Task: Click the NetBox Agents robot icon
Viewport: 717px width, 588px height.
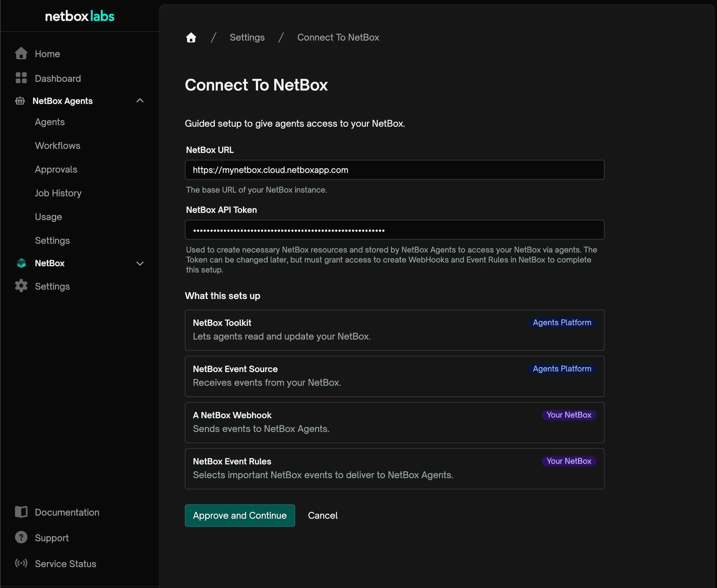Action: pyautogui.click(x=20, y=101)
